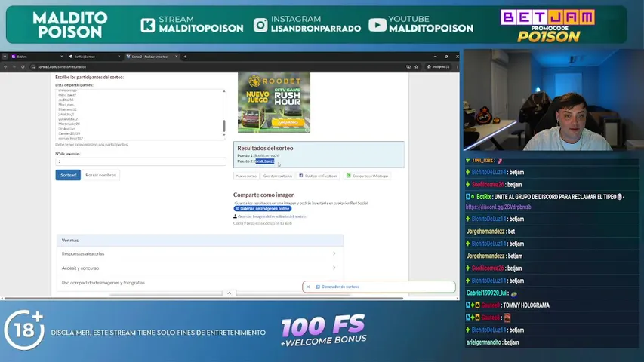Viewport: 644px width, 362px height.
Task: Close the BotRix Sorteos tab
Action: point(119,57)
